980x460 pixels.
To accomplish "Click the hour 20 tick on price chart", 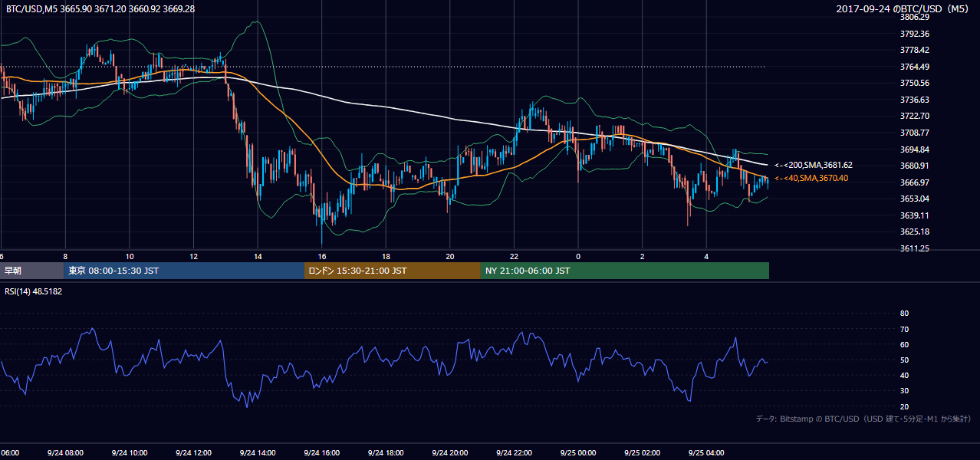I will point(450,256).
